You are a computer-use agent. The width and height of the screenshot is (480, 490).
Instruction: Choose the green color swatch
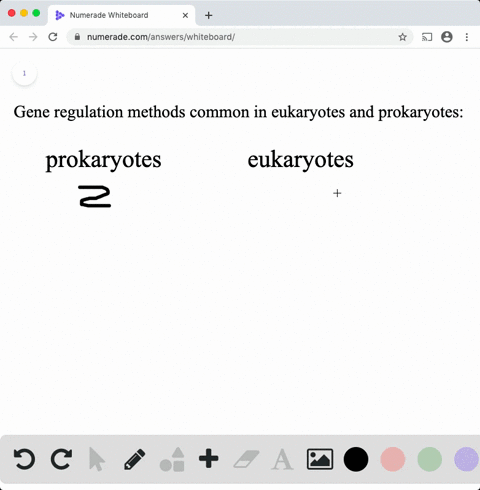click(x=430, y=459)
